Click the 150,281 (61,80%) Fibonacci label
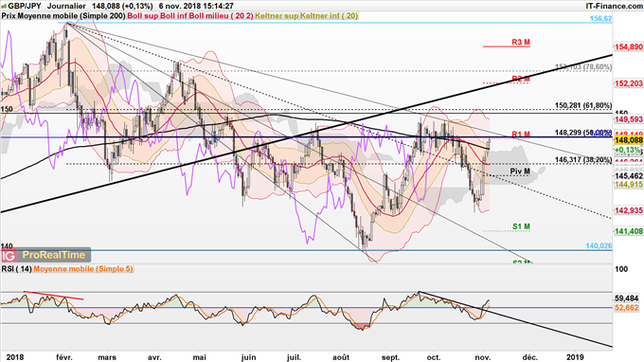This screenshot has height=362, width=644. pos(583,105)
